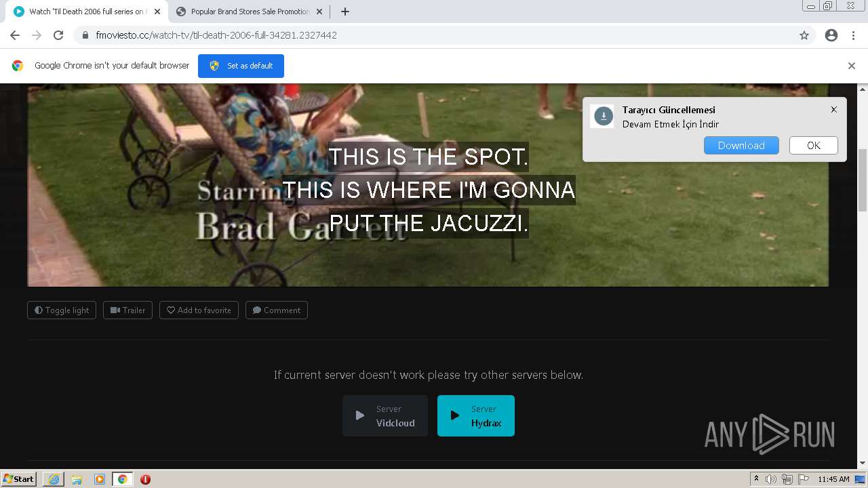Screen dimensions: 868x488
Task: Click the browser forward arrow
Action: pyautogui.click(x=37, y=35)
